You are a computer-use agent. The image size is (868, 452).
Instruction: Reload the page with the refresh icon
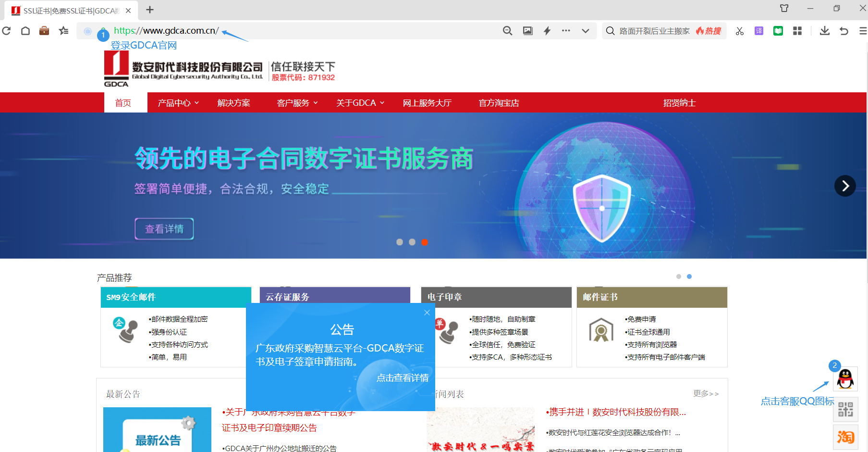coord(7,31)
